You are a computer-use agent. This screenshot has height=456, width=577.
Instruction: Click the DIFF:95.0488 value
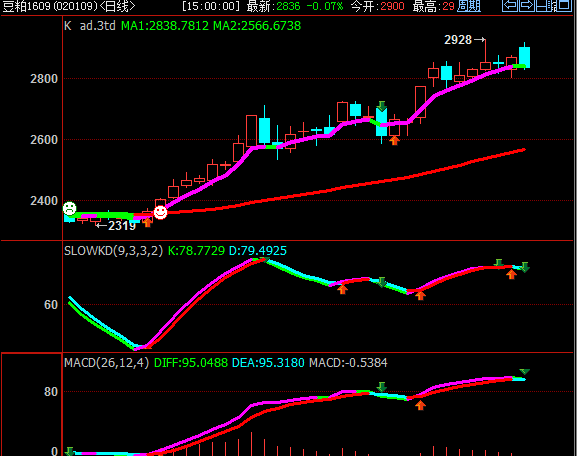(x=191, y=363)
